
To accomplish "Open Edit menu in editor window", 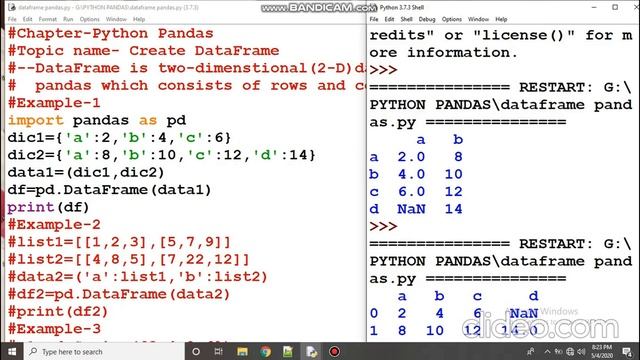I will coord(27,19).
